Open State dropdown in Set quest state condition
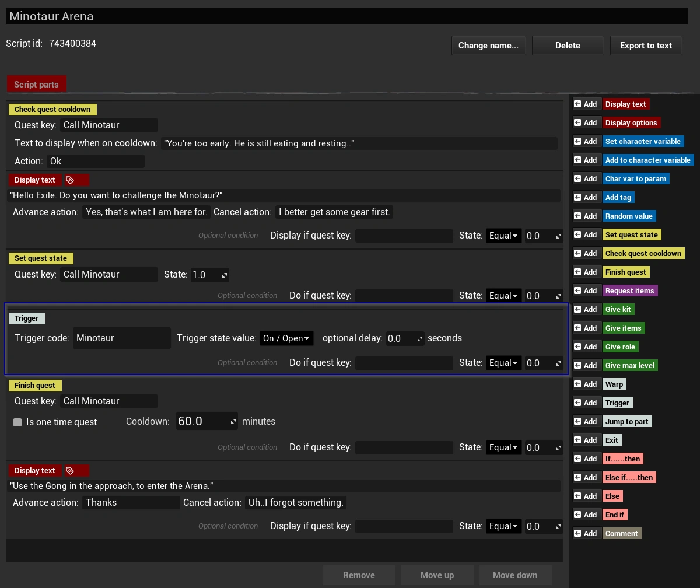 tap(503, 296)
